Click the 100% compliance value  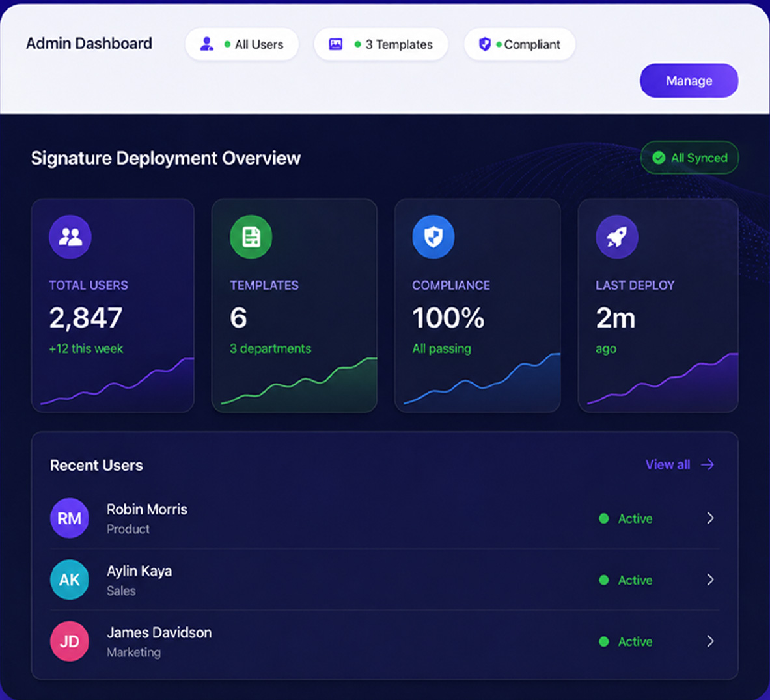[448, 318]
